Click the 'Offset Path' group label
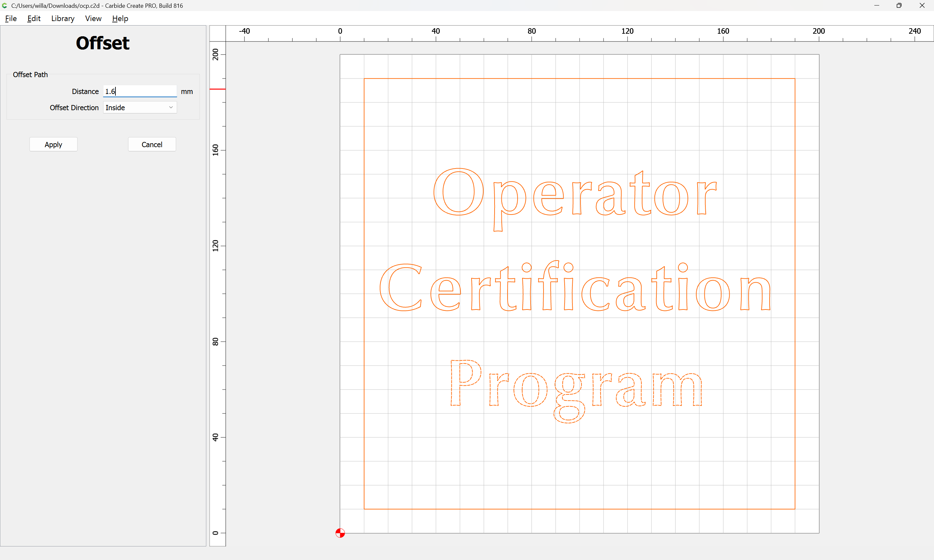Screen dimensions: 934x560 30,75
